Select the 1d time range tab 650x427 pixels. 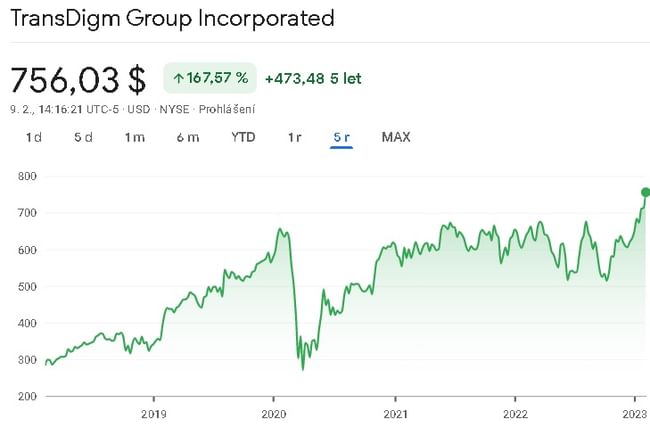(x=33, y=137)
